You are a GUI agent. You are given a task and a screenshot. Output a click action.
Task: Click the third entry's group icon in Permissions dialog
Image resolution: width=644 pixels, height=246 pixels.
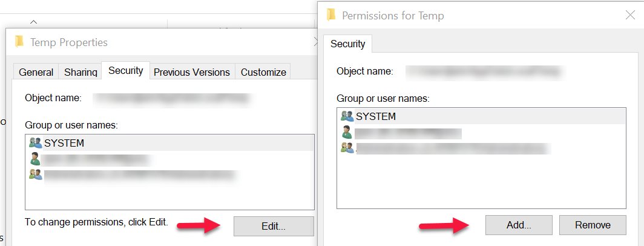point(347,148)
